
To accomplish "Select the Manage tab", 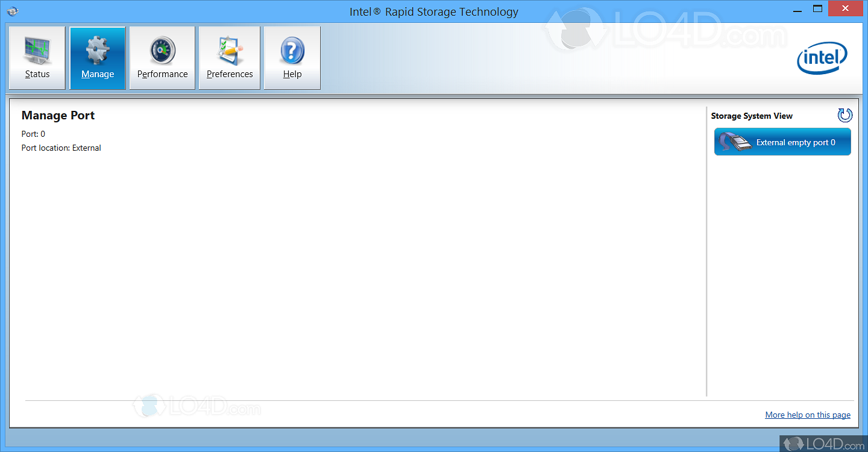I will [x=98, y=58].
